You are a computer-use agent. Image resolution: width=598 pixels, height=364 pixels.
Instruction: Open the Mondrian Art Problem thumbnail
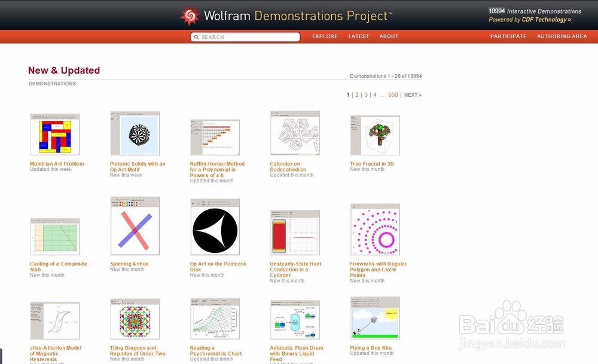tap(55, 134)
